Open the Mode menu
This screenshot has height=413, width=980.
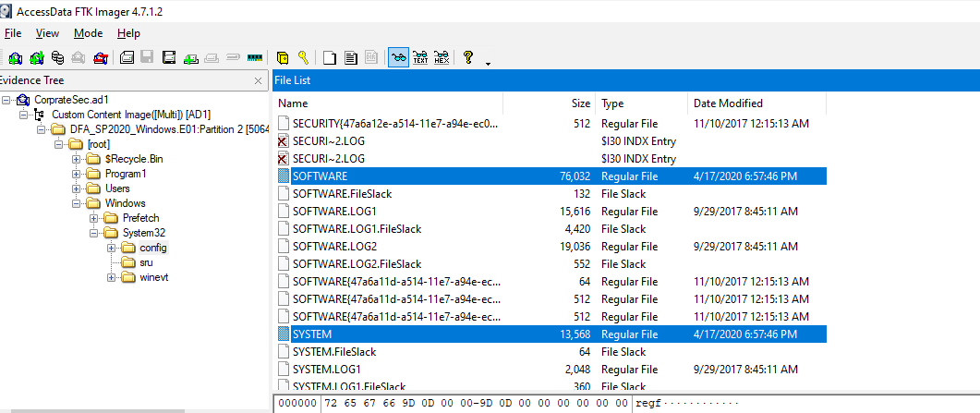[x=89, y=33]
